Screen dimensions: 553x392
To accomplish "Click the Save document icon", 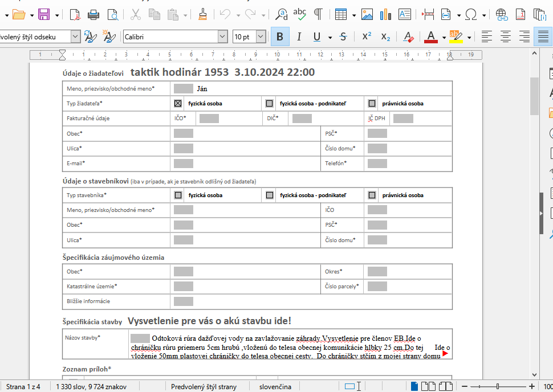I will (44, 14).
